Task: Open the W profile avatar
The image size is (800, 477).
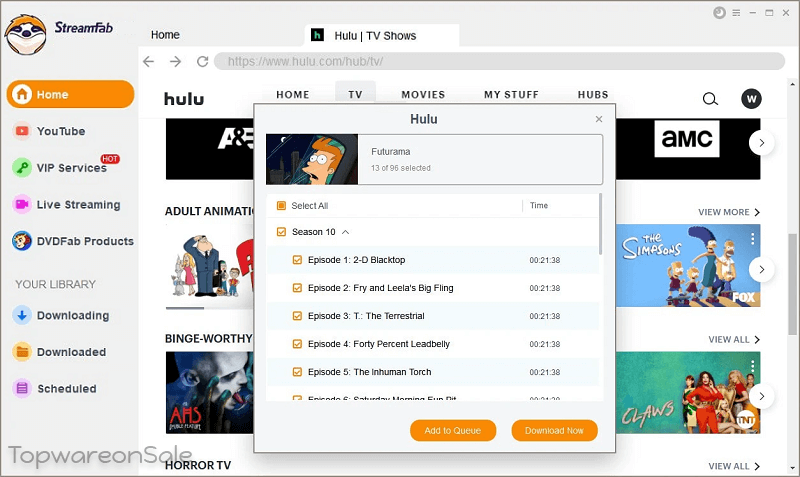Action: (x=751, y=98)
